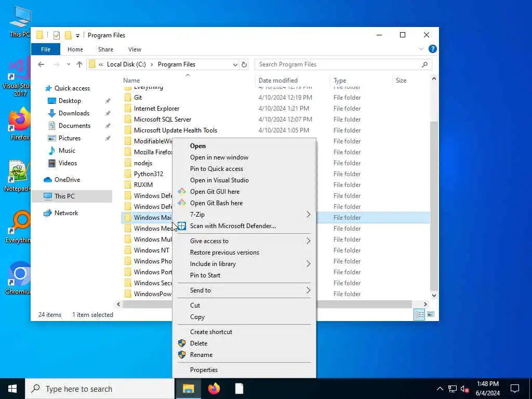
Task: Open the notification center icon
Action: click(x=515, y=389)
